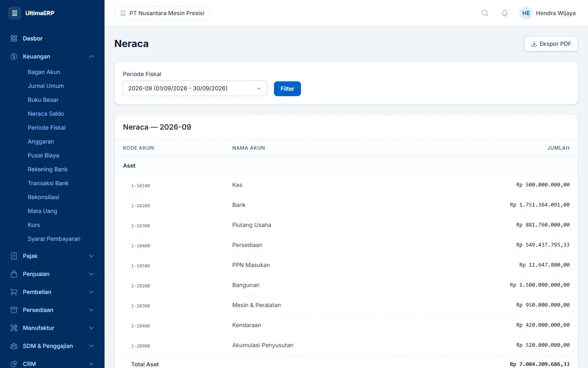
Task: Click the UltimaERP logo icon
Action: pyautogui.click(x=15, y=13)
